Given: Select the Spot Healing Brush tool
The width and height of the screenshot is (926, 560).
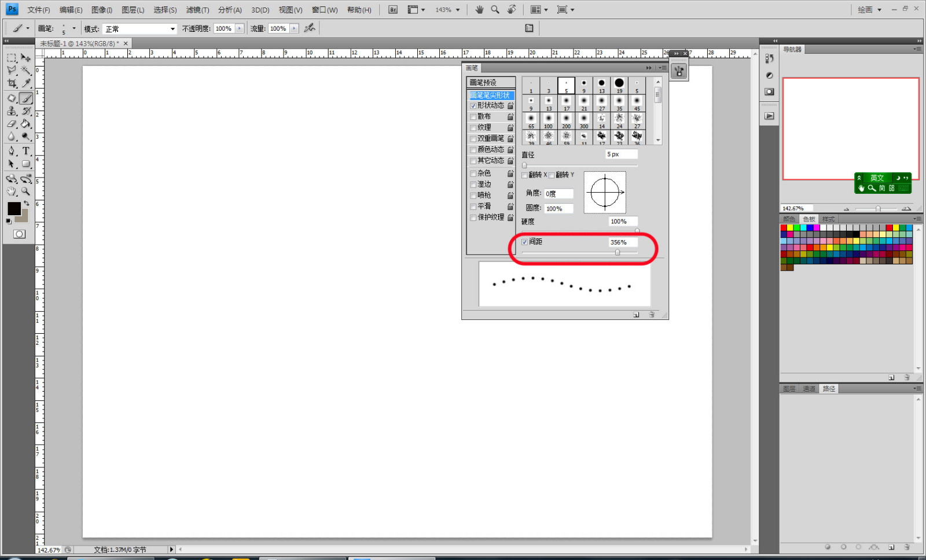Looking at the screenshot, I should (x=12, y=98).
